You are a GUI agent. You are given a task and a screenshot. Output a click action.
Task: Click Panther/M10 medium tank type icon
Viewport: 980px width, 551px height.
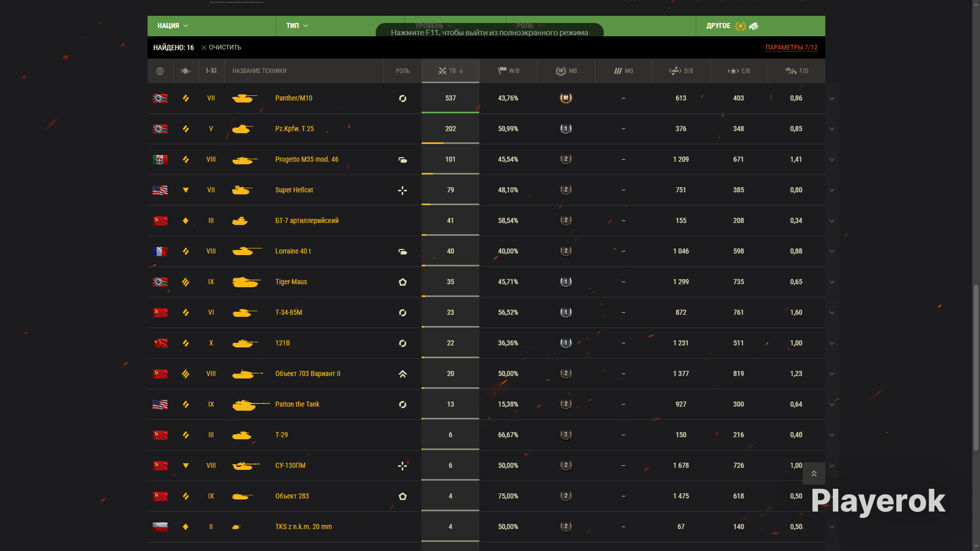(x=186, y=99)
